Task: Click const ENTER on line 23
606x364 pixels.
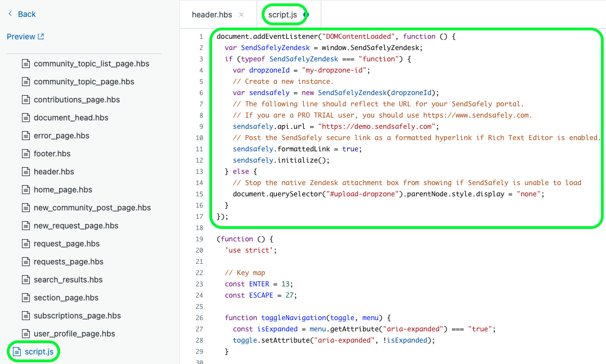Action: (247, 284)
